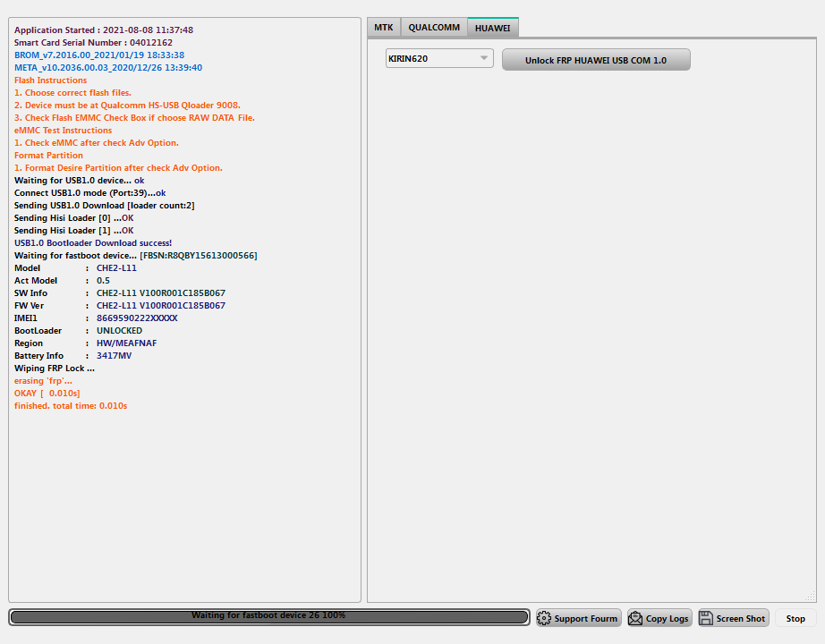Click the Sending Hisi Loader [0] line
825x644 pixels.
(x=73, y=218)
